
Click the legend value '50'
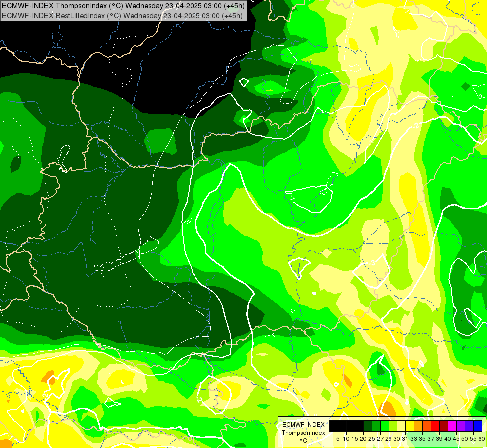coord(465,439)
